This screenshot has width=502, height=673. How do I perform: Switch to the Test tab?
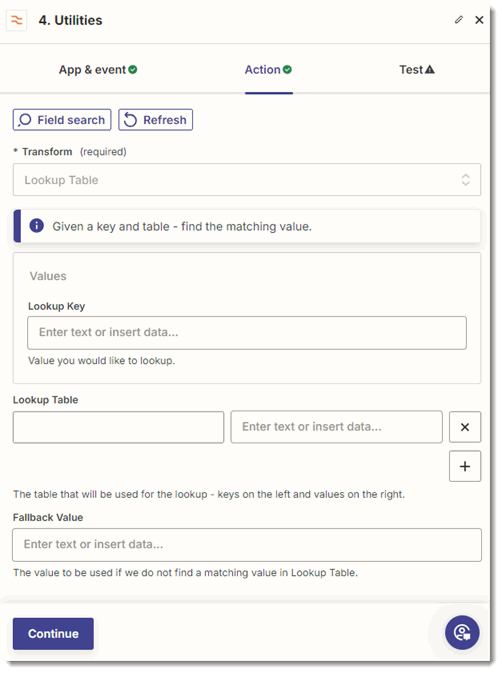tap(417, 70)
